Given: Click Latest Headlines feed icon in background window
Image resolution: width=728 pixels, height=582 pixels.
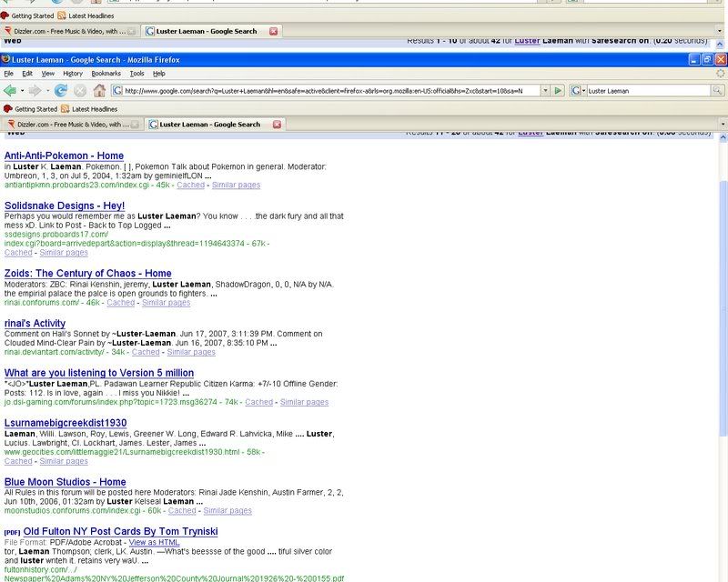Looking at the screenshot, I should pyautogui.click(x=61, y=15).
